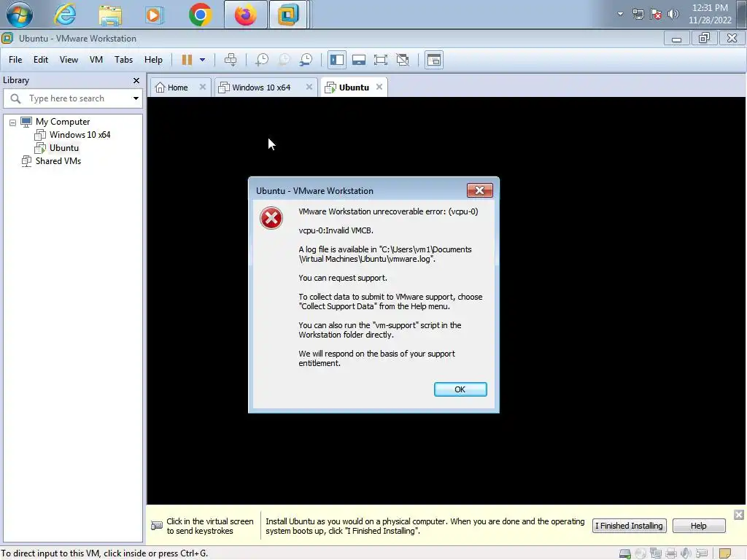Select Shared VMs in the library tree
Image resolution: width=747 pixels, height=560 pixels.
58,161
